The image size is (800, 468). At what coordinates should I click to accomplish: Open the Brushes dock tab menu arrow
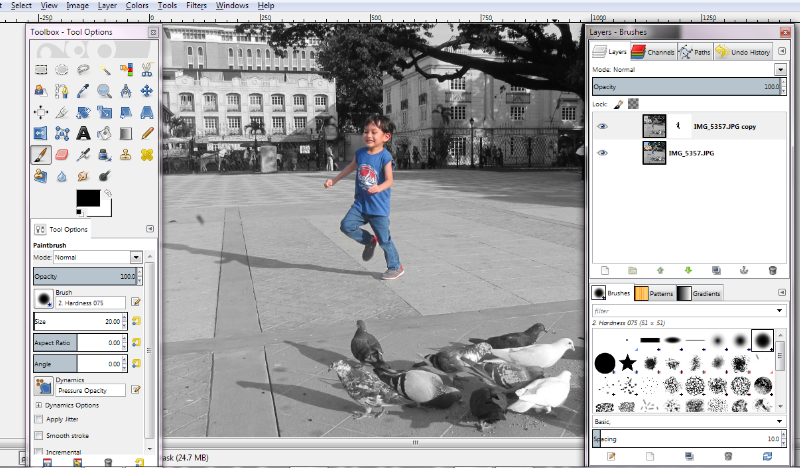coord(782,292)
